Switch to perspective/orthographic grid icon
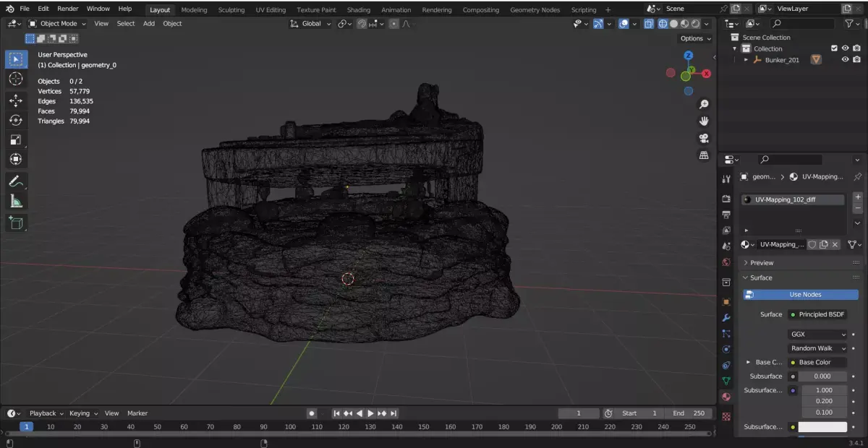Screen dimensions: 868x448 click(704, 155)
